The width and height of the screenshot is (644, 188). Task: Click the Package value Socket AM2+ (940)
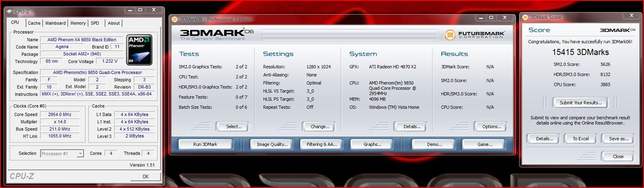tap(82, 54)
